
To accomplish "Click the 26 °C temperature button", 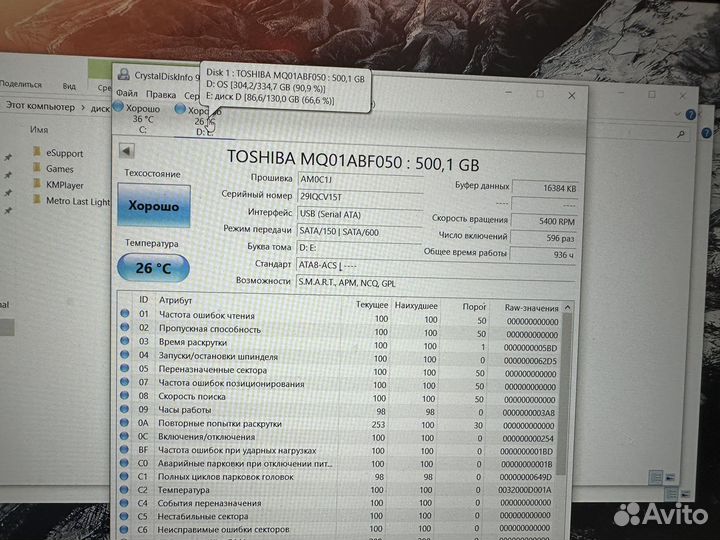I will point(152,268).
